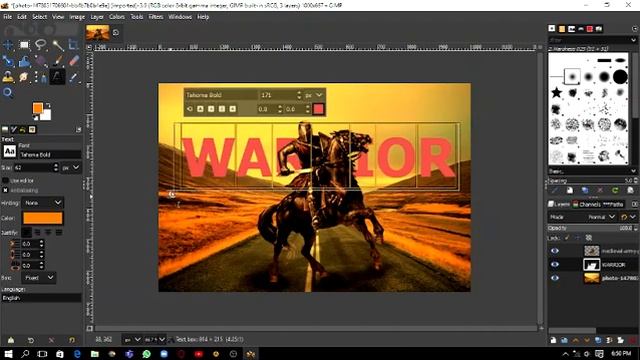
Task: Click the on-canvas font name field
Action: coord(221,95)
